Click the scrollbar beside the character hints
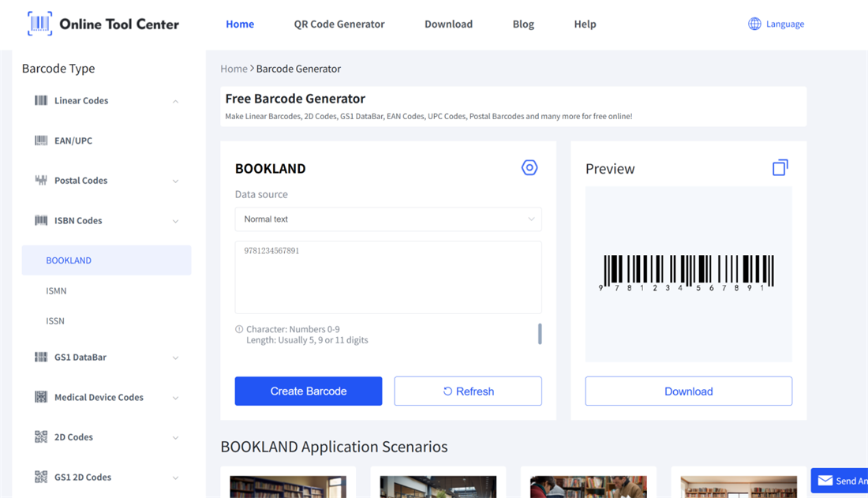 (540, 334)
